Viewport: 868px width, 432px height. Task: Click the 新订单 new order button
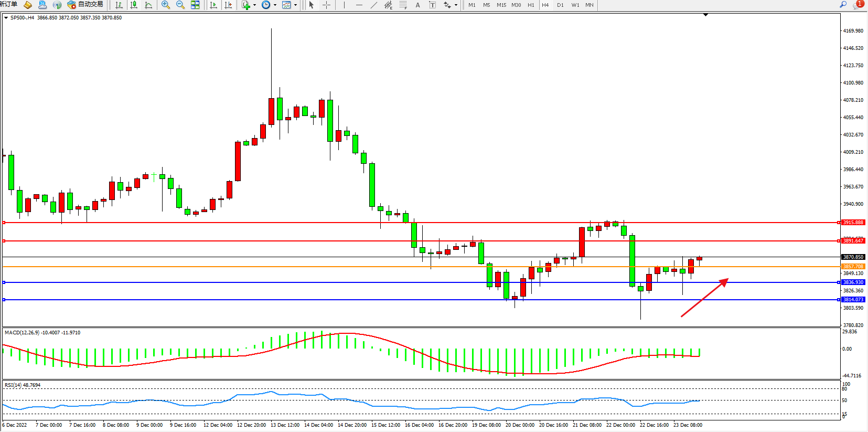(9, 4)
